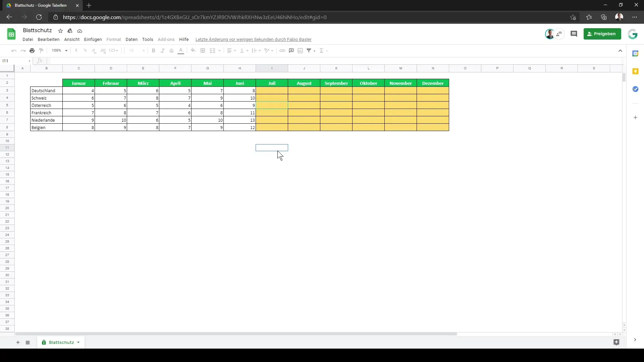Image resolution: width=644 pixels, height=362 pixels.
Task: Open the Blattschutz tab dropdown arrow
Action: [x=78, y=343]
